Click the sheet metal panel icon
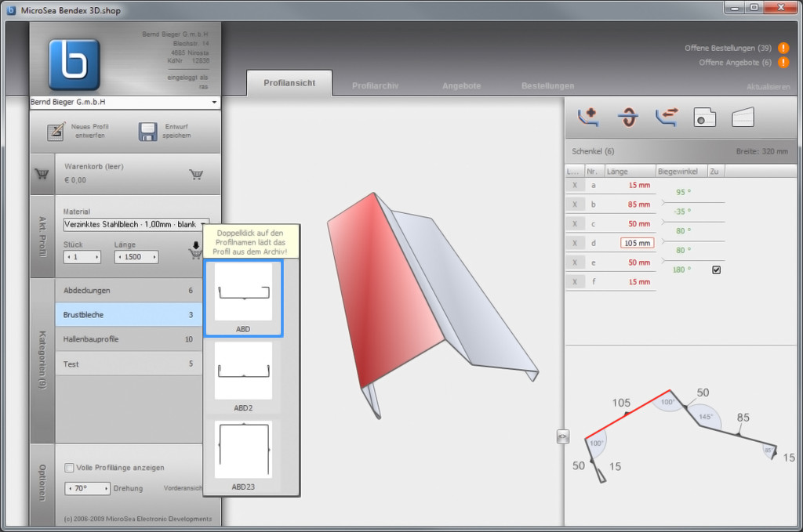Image resolution: width=803 pixels, height=532 pixels. click(743, 118)
